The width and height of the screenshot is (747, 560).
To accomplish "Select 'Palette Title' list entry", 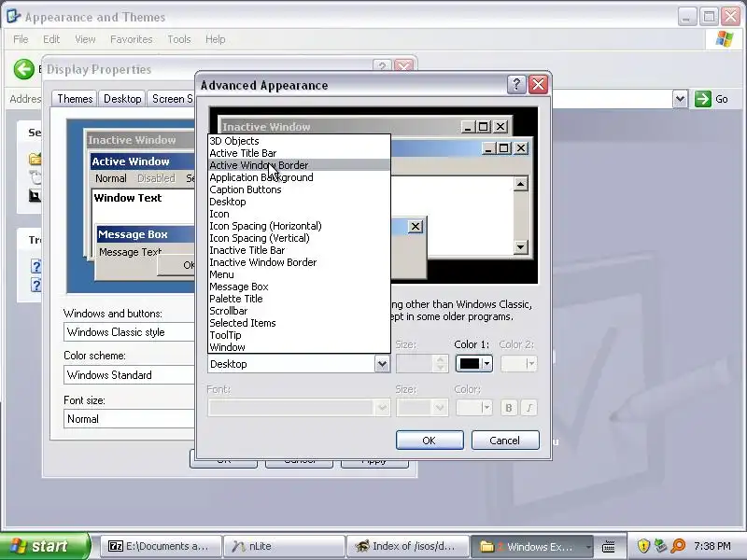I will click(x=299, y=299).
